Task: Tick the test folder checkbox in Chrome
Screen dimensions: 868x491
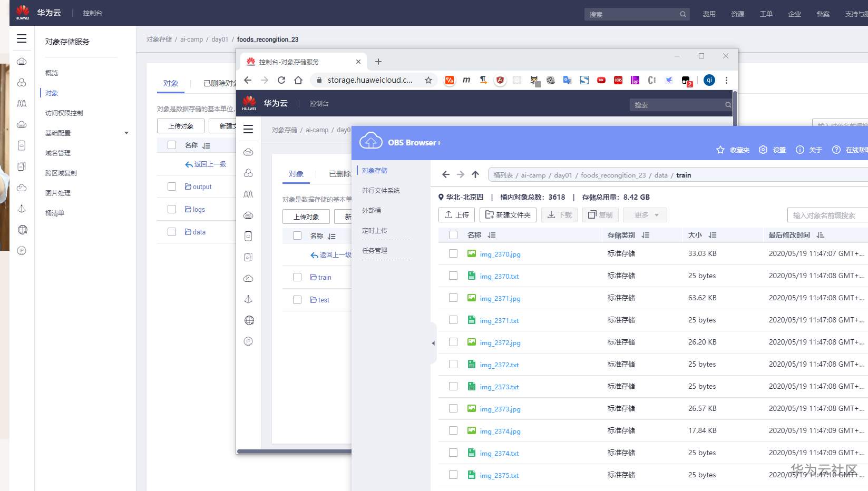Action: pos(297,300)
